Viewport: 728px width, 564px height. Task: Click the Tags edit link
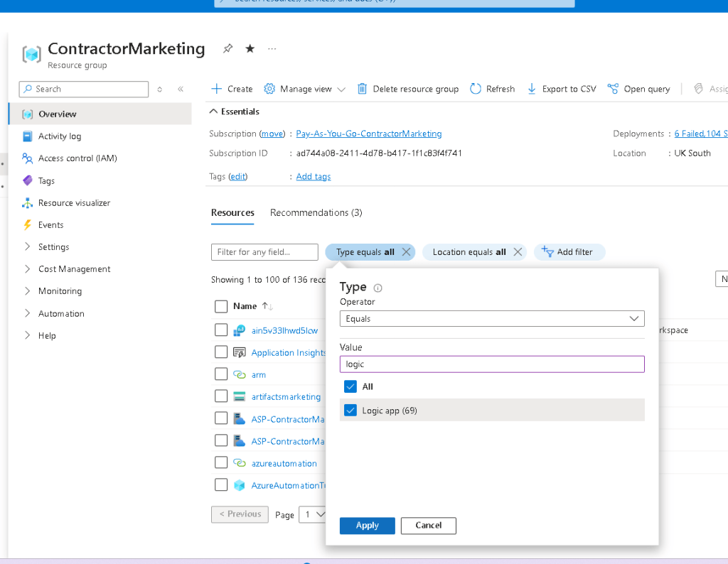click(237, 176)
